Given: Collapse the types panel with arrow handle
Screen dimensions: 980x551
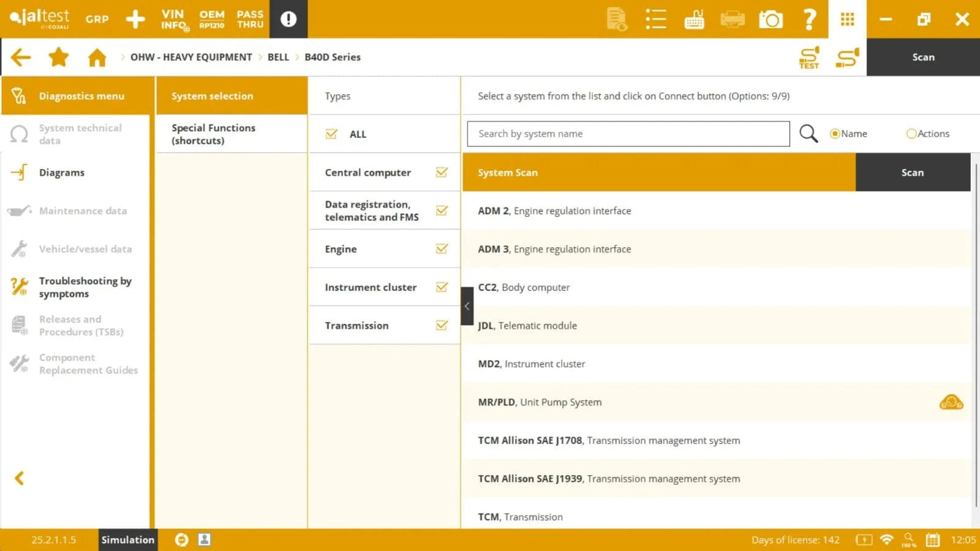Looking at the screenshot, I should [467, 306].
